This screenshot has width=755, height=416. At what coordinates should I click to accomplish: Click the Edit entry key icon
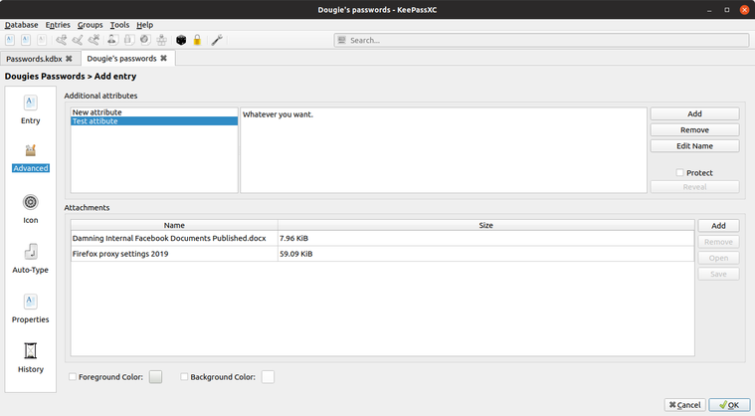78,40
